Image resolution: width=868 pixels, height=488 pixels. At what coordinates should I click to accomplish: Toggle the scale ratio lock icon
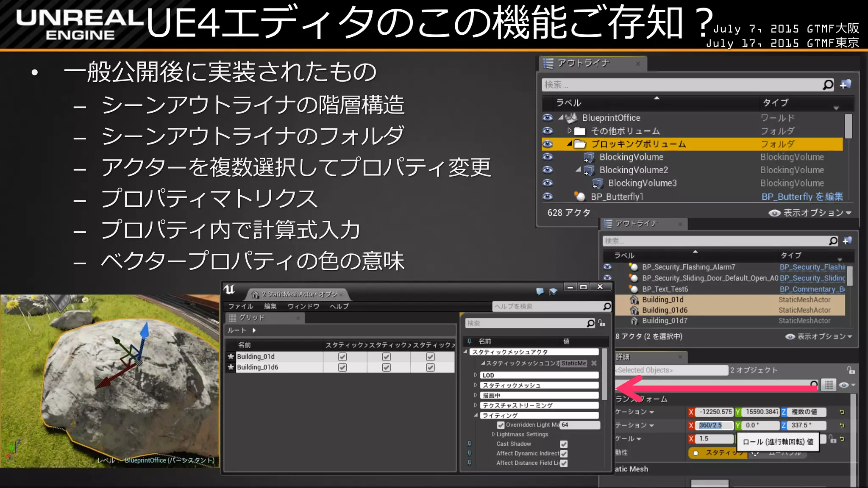pyautogui.click(x=833, y=439)
